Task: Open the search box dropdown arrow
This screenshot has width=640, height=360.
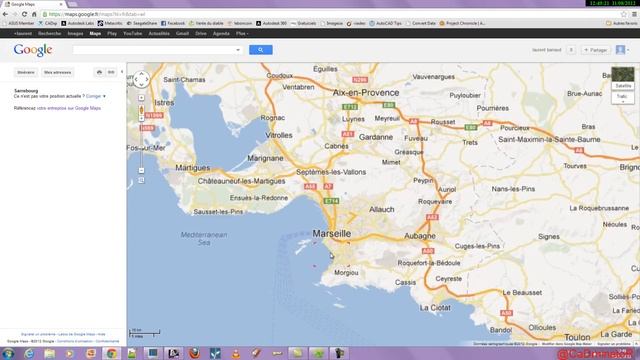Action: [238, 50]
